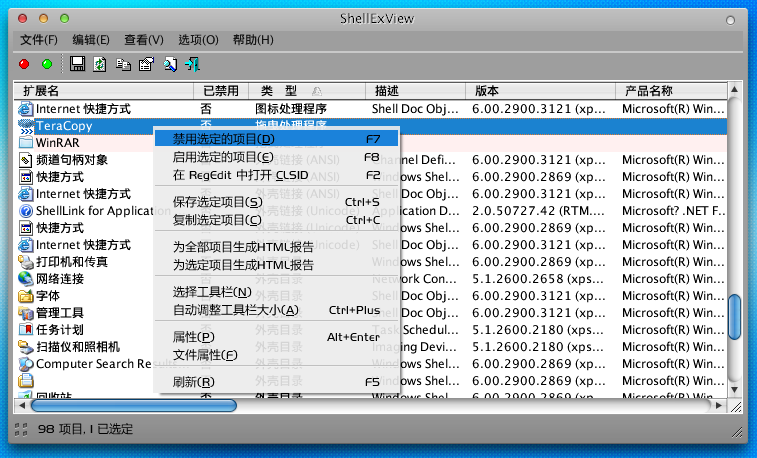757x458 pixels.
Task: Open the 选项(O) menu
Action: (198, 40)
